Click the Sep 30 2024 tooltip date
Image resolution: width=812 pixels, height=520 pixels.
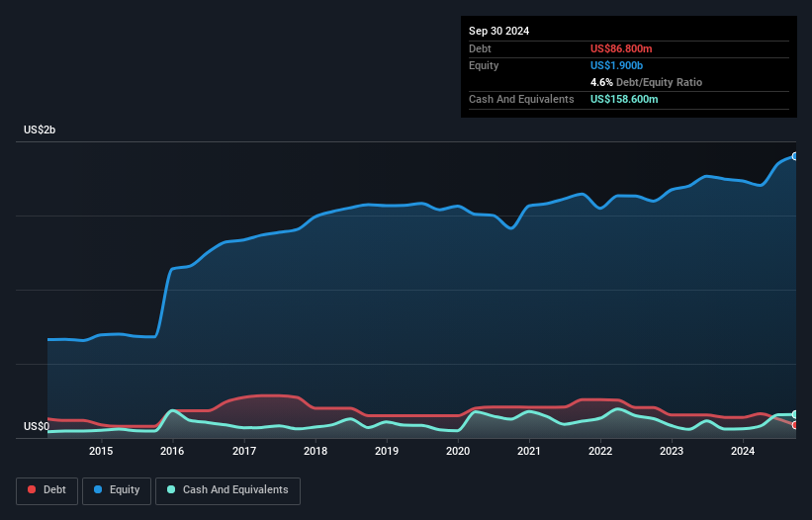click(499, 31)
